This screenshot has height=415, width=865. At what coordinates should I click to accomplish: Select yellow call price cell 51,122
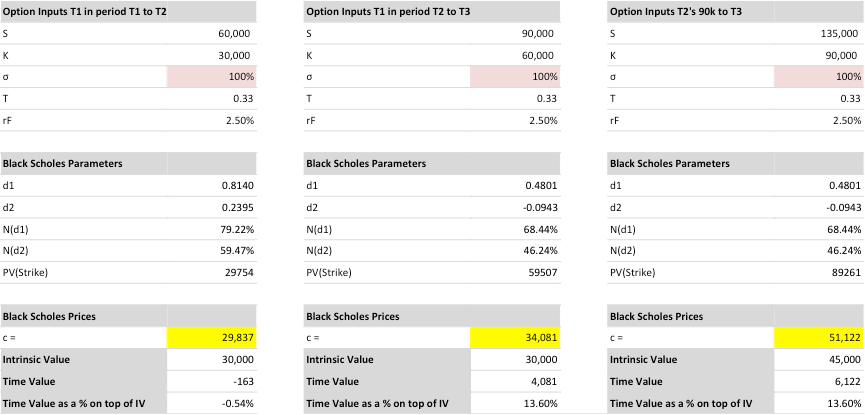pos(819,338)
